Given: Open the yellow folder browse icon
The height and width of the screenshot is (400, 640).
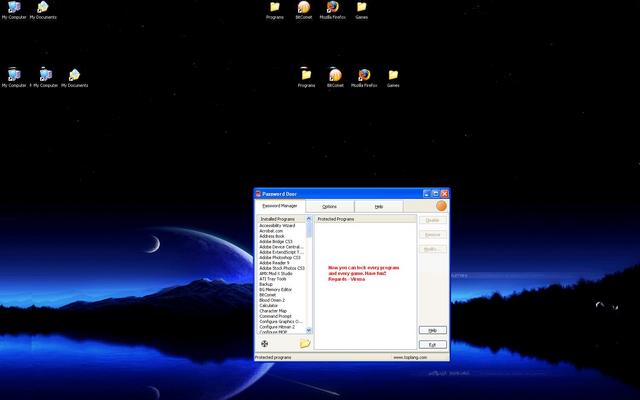Looking at the screenshot, I should pos(305,344).
